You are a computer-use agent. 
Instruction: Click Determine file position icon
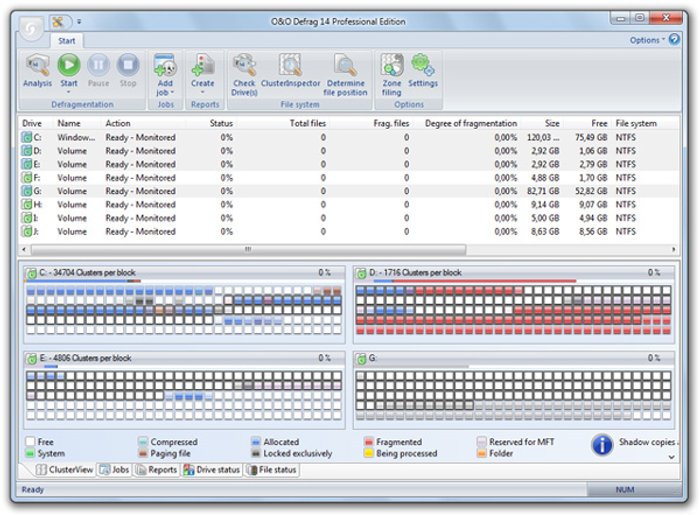(x=345, y=66)
